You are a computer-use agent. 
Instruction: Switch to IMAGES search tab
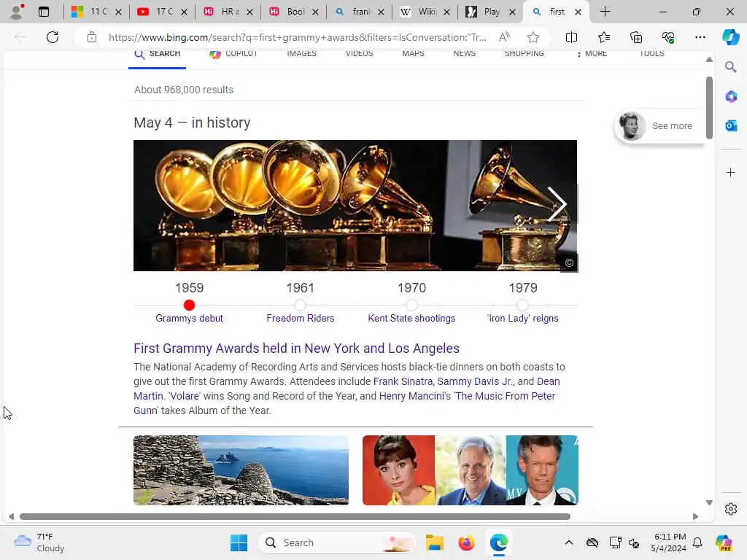tap(301, 54)
